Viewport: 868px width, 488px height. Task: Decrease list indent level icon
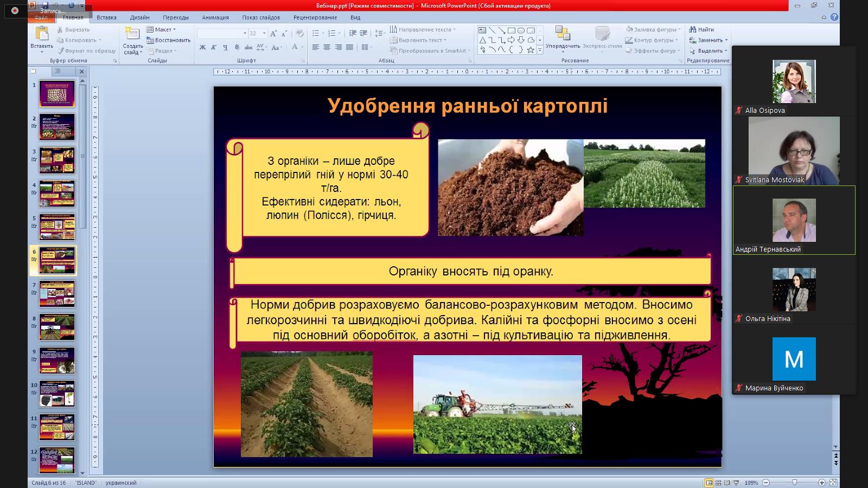tap(353, 34)
